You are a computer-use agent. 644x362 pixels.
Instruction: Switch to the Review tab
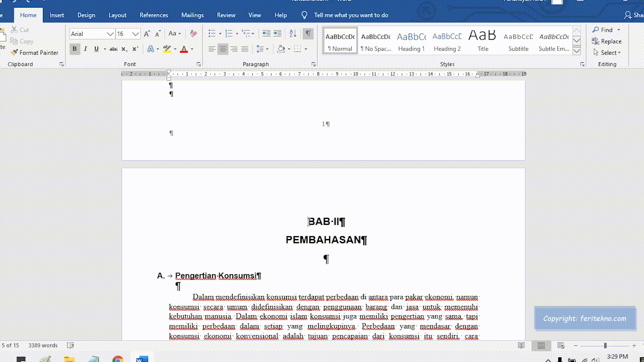[x=226, y=15]
